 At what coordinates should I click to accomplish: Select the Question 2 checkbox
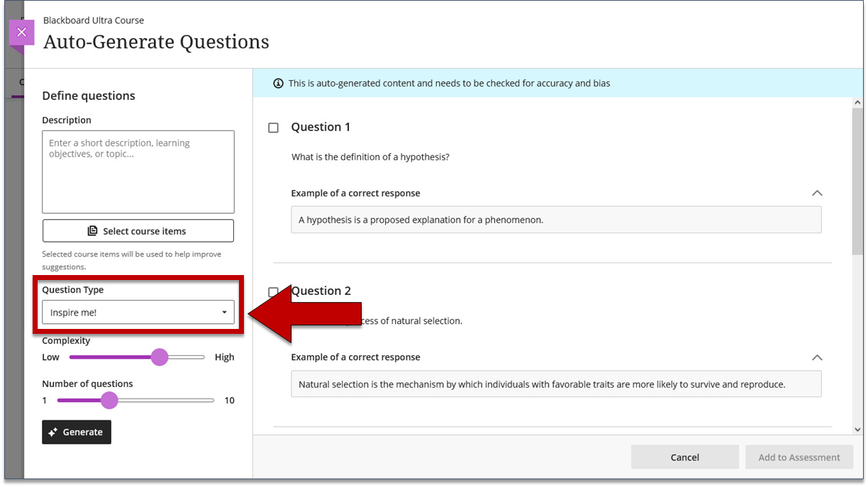click(x=273, y=291)
